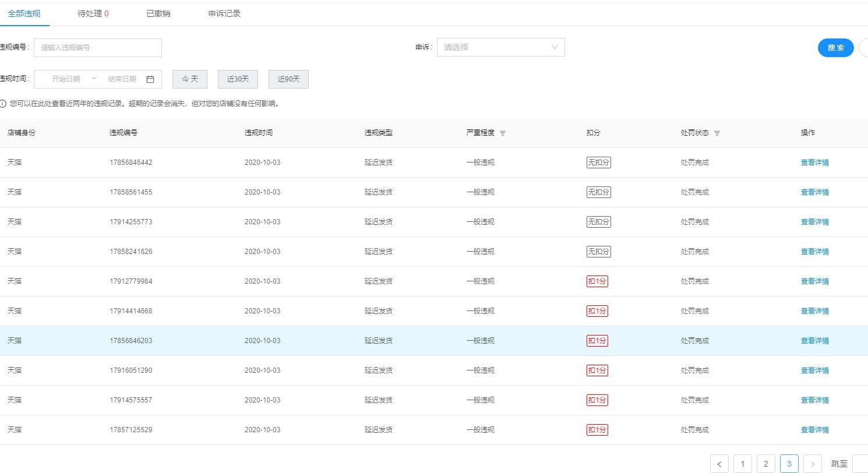Click the 结束日期 field
This screenshot has height=473, width=868.
tap(122, 79)
